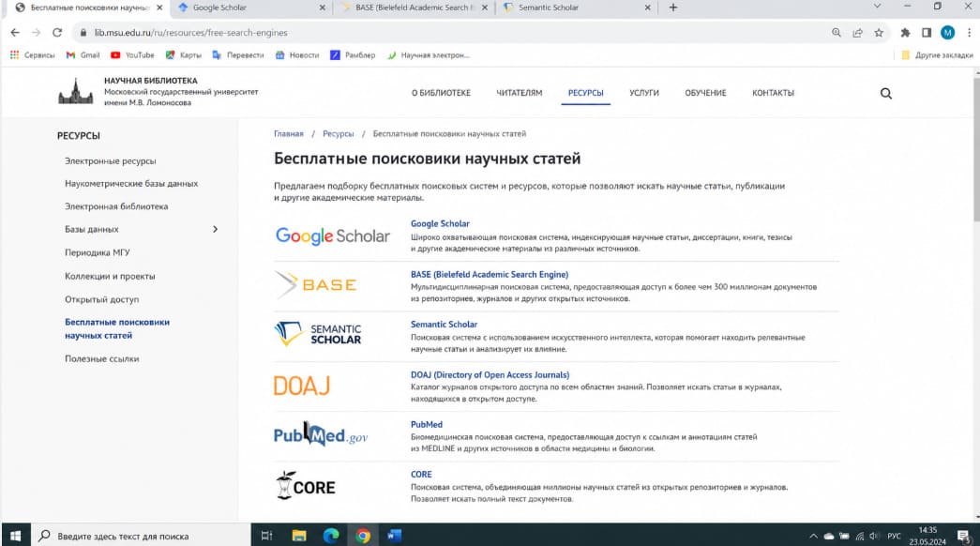The height and width of the screenshot is (546, 980).
Task: Click the Google Scholar logo image
Action: pyautogui.click(x=333, y=235)
